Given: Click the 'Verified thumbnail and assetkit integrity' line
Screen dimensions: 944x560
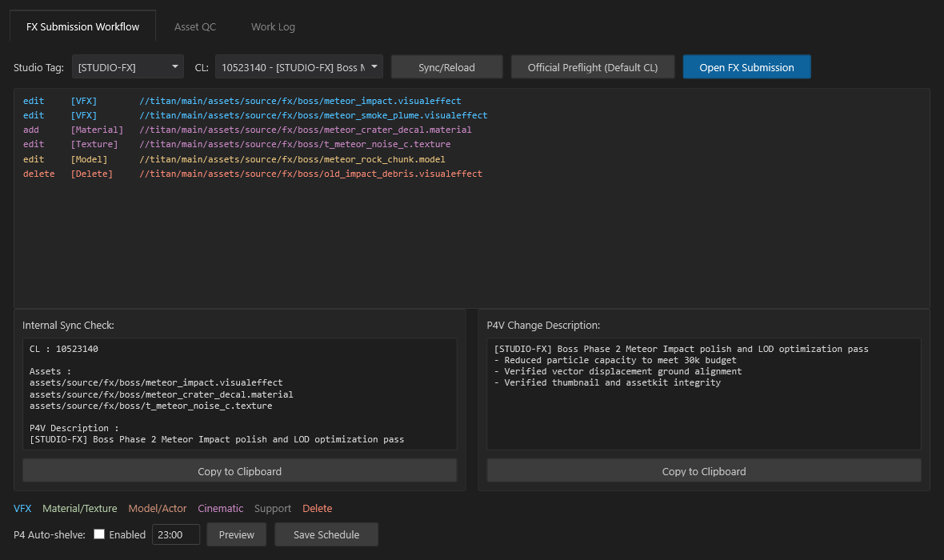Looking at the screenshot, I should pos(607,383).
